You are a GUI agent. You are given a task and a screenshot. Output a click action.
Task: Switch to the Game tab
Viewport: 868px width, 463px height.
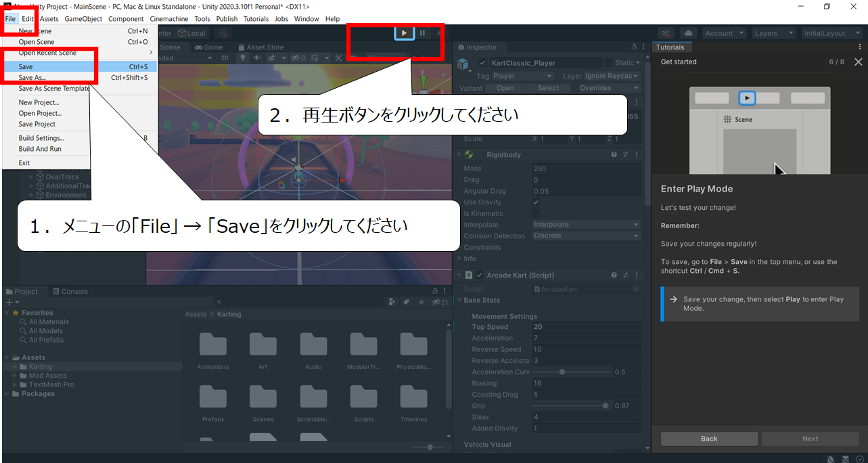tap(208, 47)
